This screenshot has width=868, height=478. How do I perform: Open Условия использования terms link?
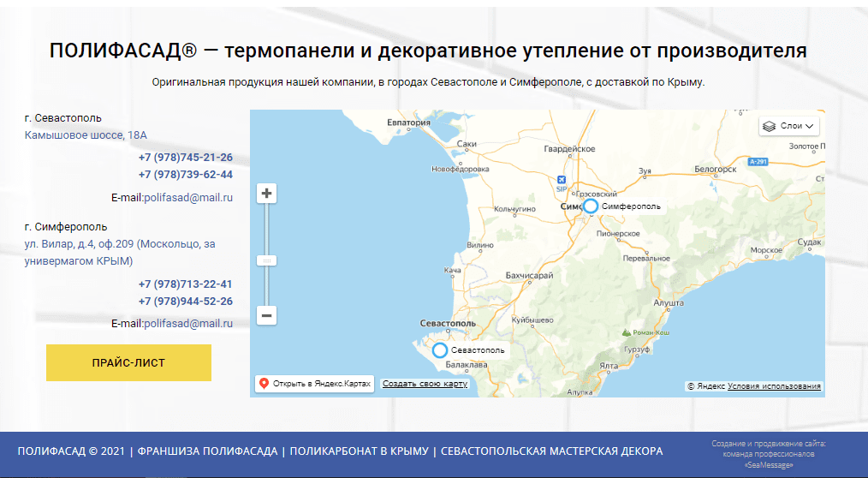coord(774,386)
